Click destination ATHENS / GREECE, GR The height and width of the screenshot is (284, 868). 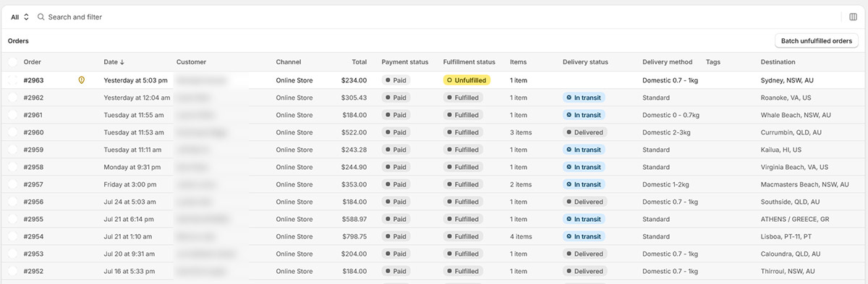point(795,219)
